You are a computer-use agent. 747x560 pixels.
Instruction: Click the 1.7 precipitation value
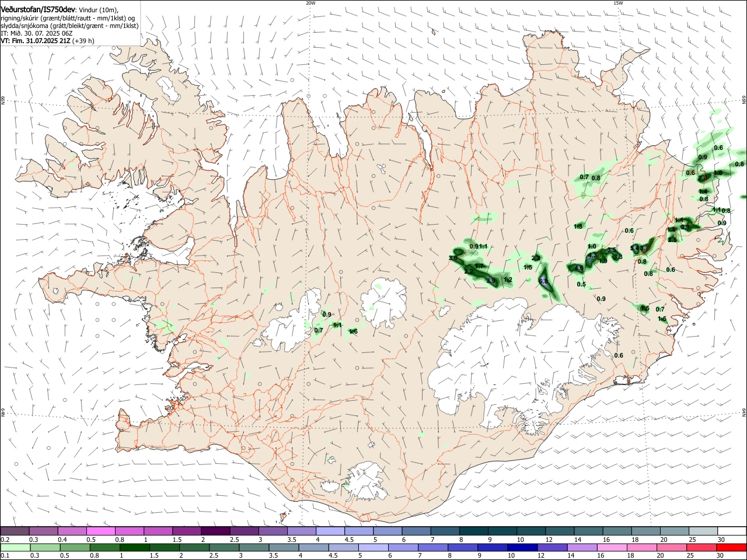(x=479, y=266)
